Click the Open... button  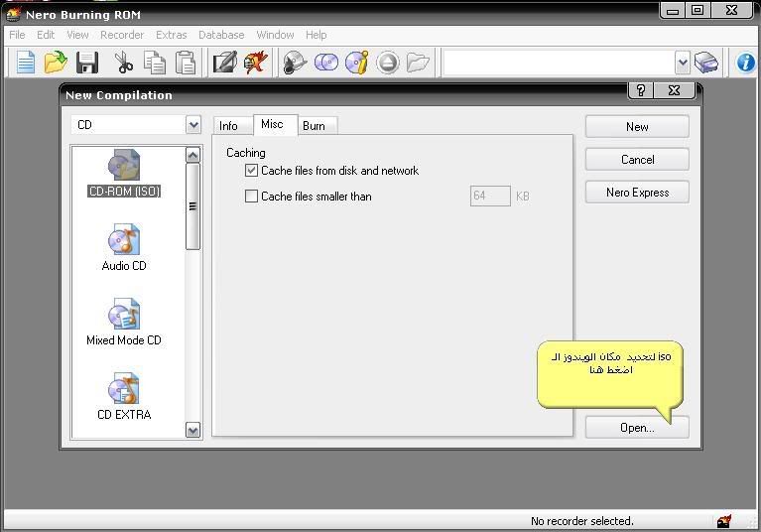[637, 428]
